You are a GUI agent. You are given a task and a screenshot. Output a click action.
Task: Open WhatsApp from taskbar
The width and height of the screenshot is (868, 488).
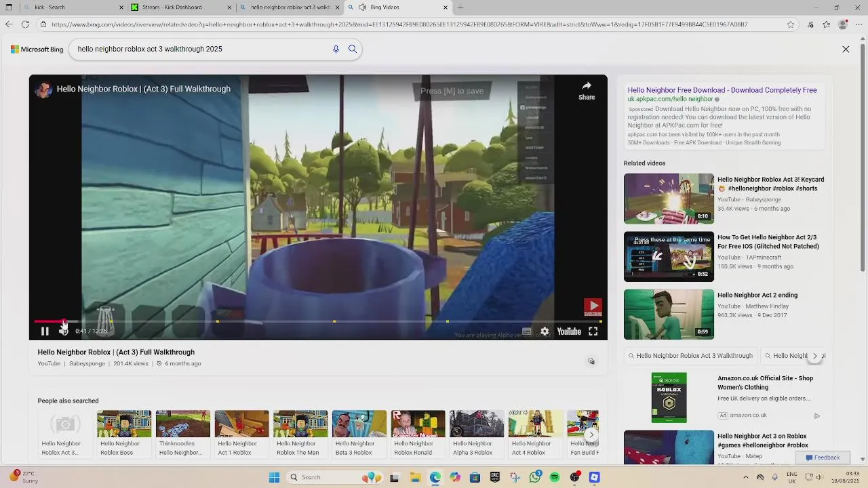pos(535,477)
